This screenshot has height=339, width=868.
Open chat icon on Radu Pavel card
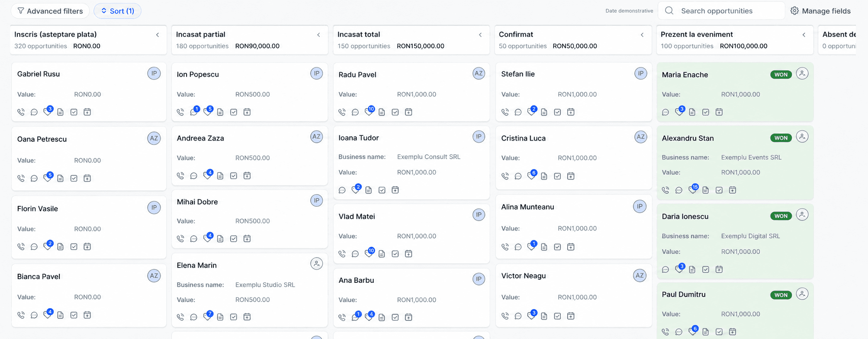click(355, 112)
